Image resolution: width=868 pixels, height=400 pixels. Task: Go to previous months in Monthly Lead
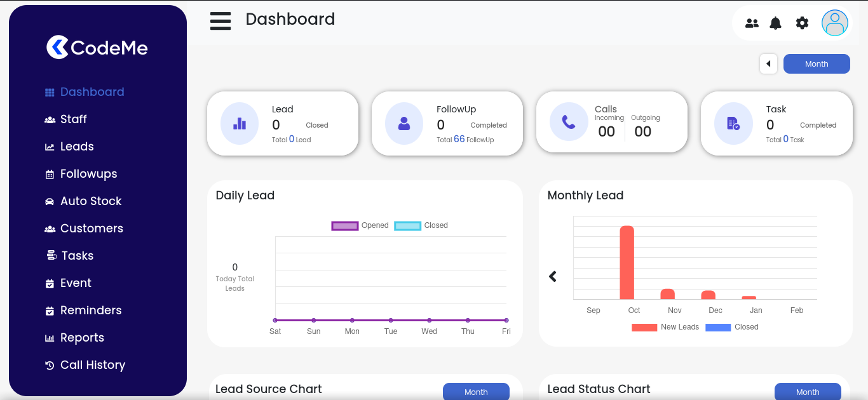pyautogui.click(x=553, y=276)
